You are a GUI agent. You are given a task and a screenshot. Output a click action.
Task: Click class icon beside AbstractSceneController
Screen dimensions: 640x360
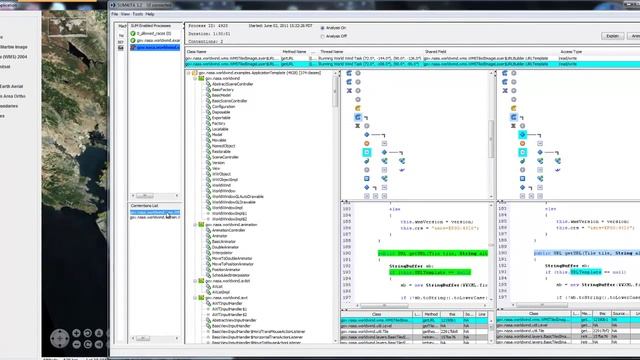(x=208, y=84)
